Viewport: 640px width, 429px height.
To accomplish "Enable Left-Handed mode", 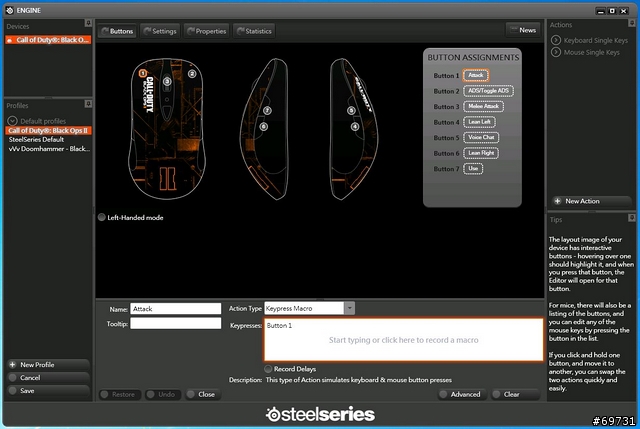I will click(x=102, y=218).
